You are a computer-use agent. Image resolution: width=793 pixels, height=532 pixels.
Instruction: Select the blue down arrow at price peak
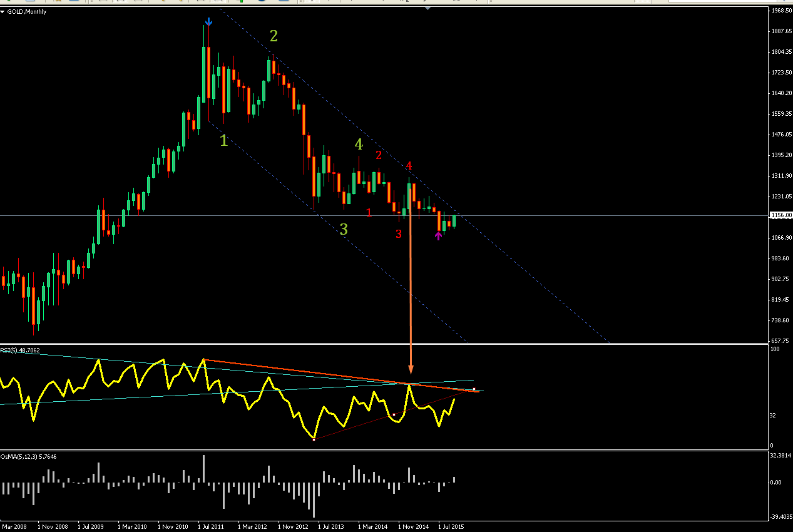[x=208, y=23]
